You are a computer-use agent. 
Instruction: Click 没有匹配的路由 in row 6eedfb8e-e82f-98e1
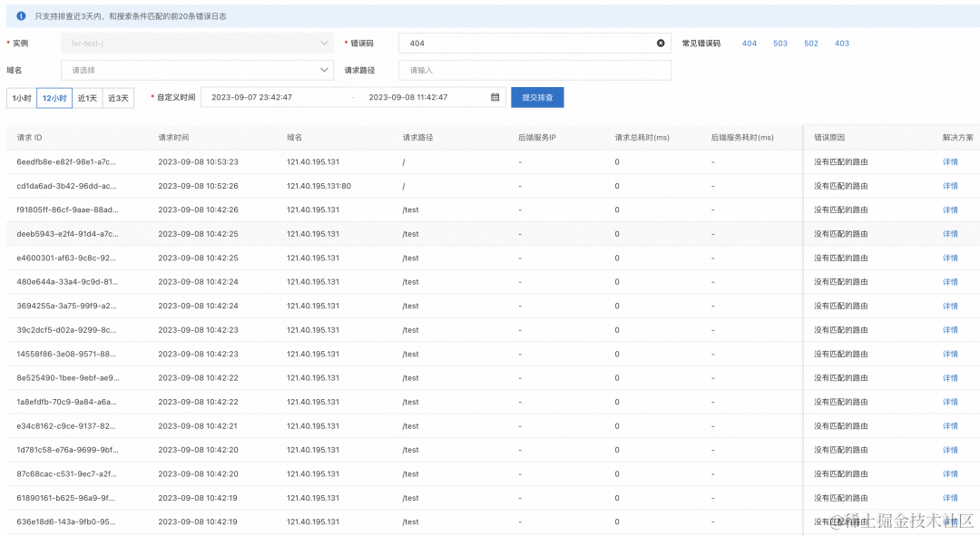840,161
